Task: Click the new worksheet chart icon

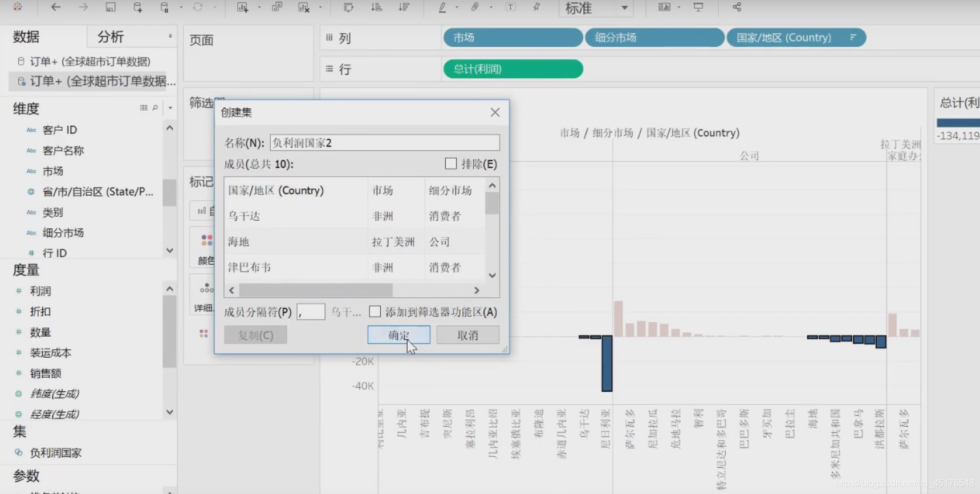Action: [242, 7]
